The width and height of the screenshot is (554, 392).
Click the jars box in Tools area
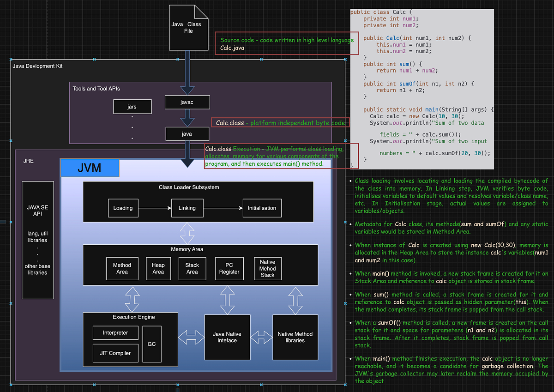132,106
